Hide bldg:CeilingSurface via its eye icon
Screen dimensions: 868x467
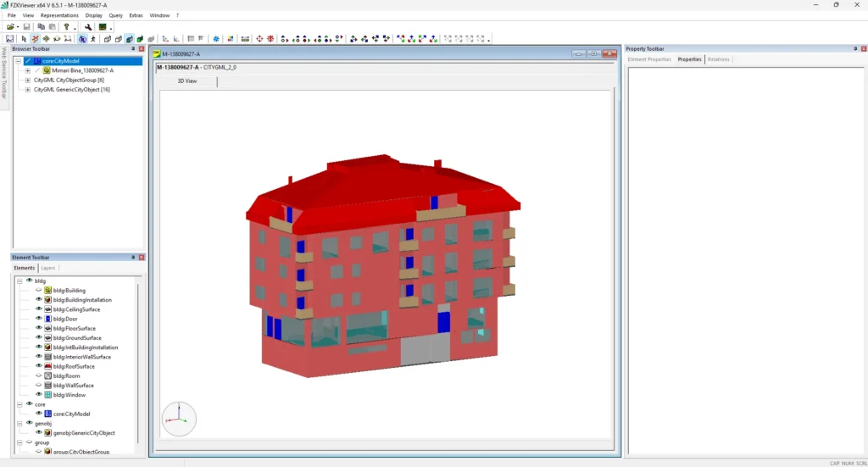pos(39,309)
